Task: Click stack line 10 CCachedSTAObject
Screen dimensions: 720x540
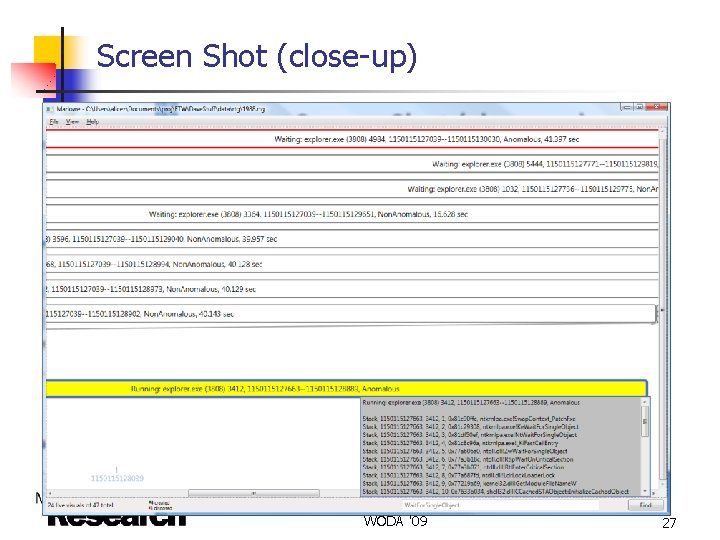Action: (495, 491)
